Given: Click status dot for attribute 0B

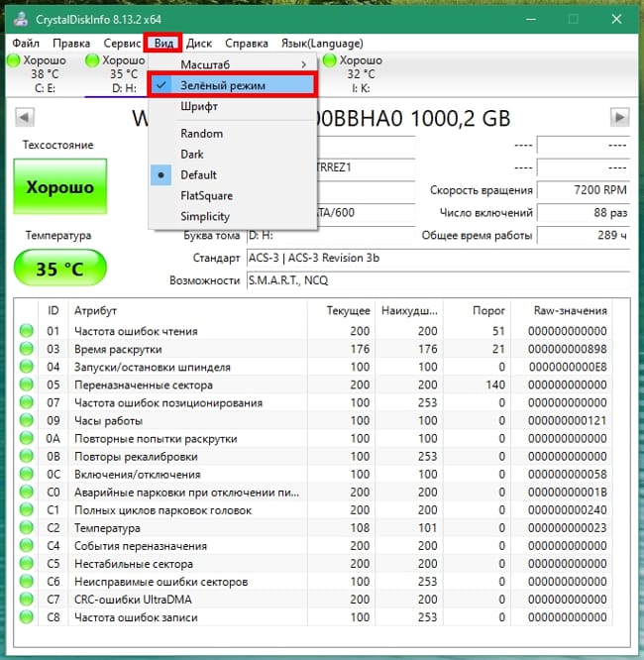Looking at the screenshot, I should [27, 456].
